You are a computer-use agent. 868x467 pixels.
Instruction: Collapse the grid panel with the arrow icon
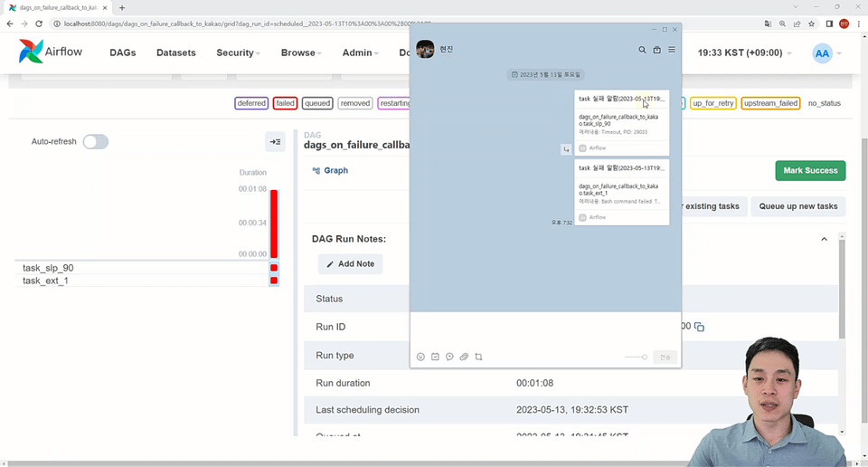click(x=275, y=142)
